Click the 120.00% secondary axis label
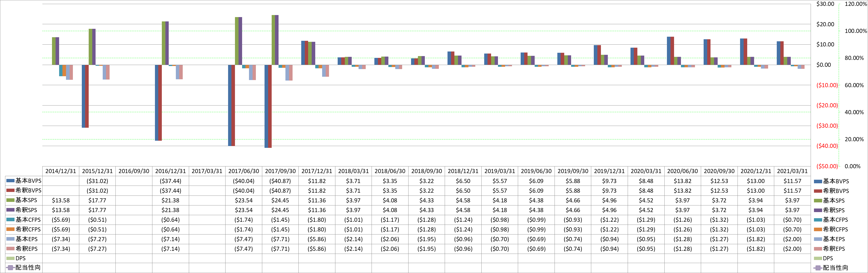This screenshot has height=273, width=868. point(856,4)
